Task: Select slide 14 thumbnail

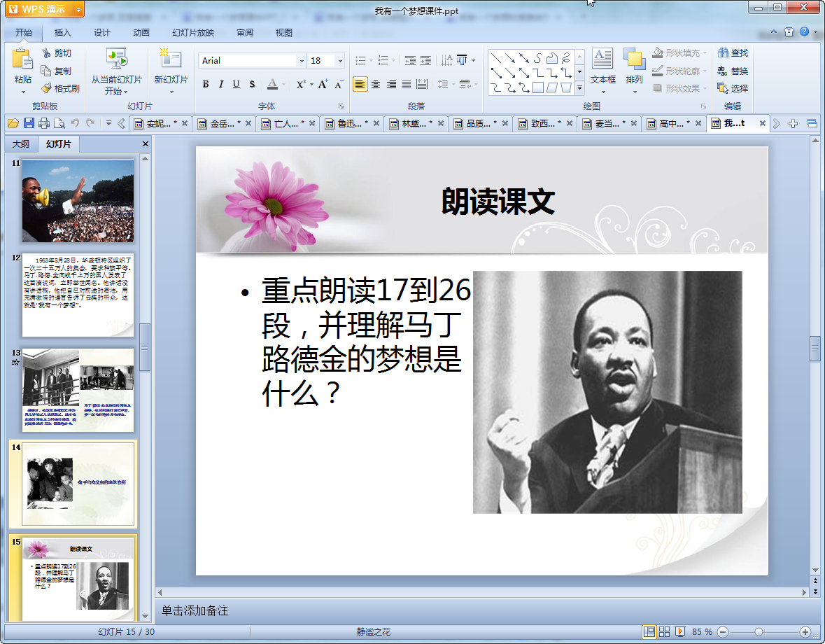Action: (x=78, y=484)
